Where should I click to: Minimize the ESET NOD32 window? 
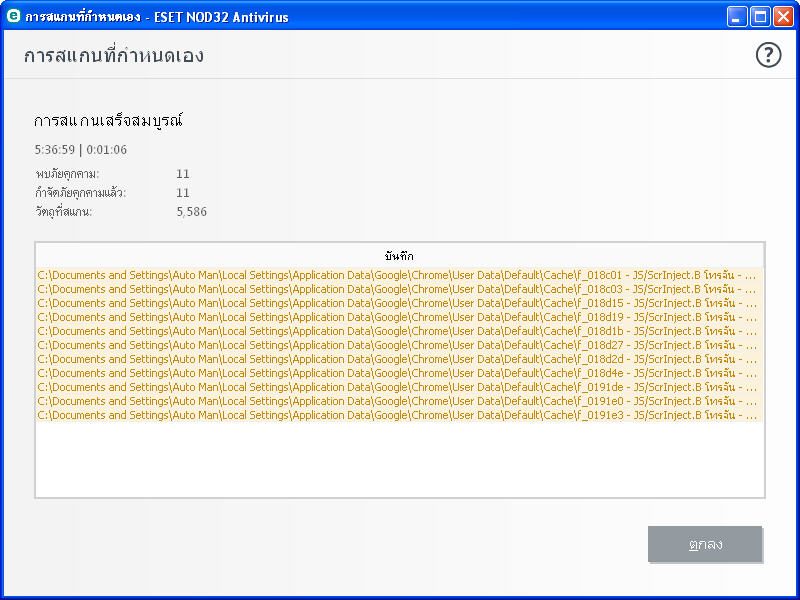pos(736,17)
